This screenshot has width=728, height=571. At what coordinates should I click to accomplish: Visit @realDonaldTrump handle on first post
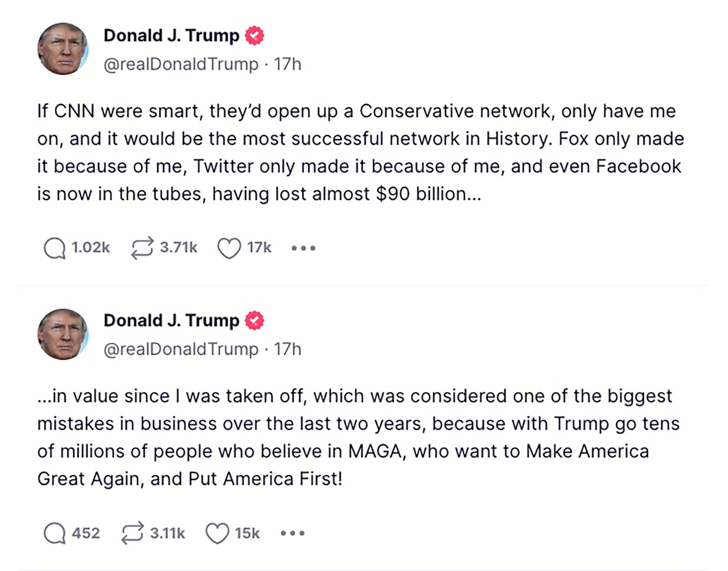click(181, 64)
